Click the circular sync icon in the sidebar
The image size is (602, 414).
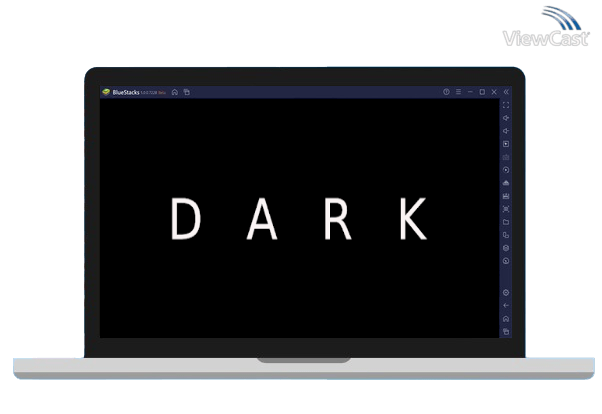[506, 170]
